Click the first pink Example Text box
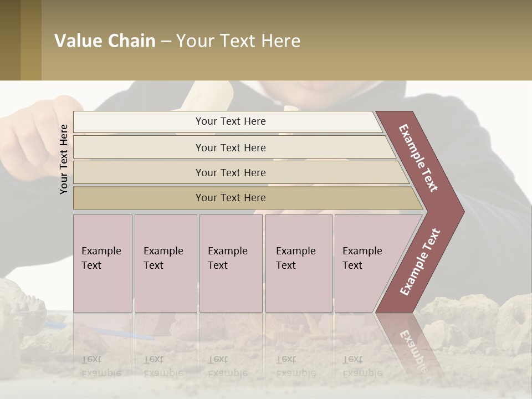Screen dimensions: 532x399 103,263
